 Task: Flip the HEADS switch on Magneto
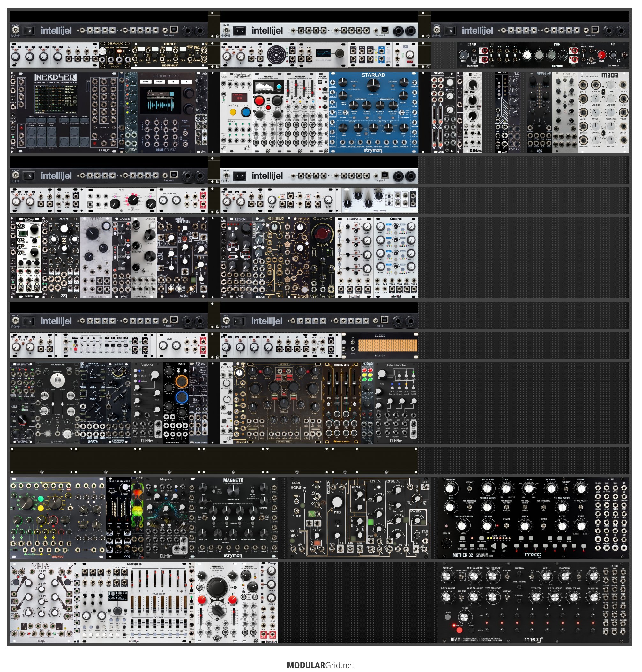(x=205, y=518)
